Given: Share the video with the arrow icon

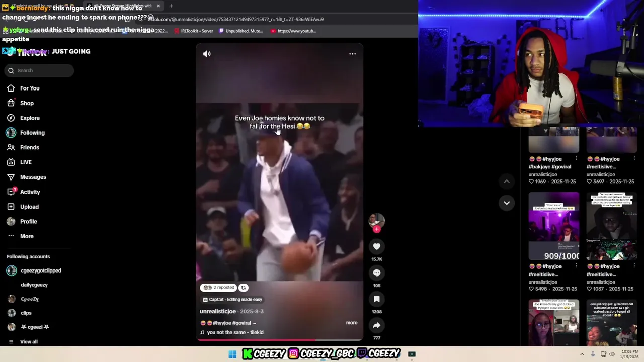Looking at the screenshot, I should pyautogui.click(x=377, y=325).
